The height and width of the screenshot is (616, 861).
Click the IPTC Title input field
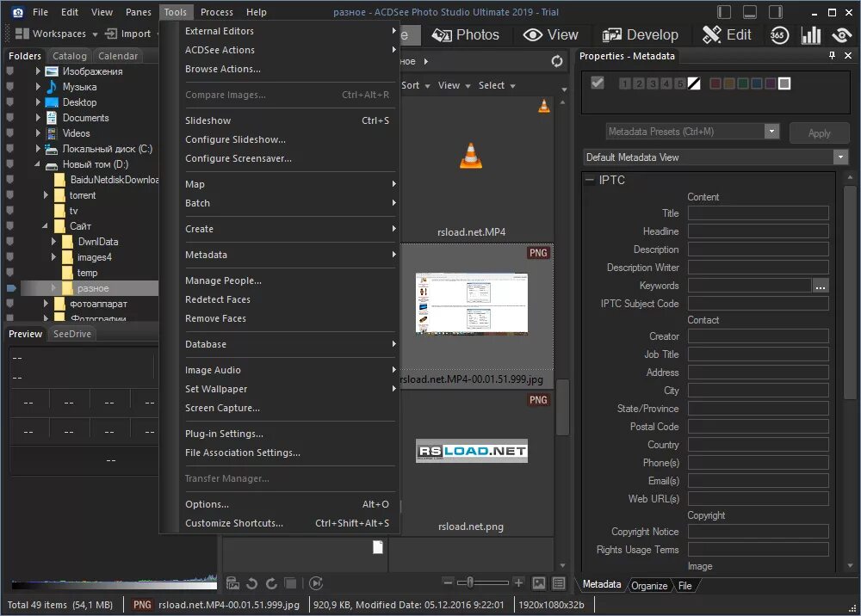pyautogui.click(x=758, y=213)
